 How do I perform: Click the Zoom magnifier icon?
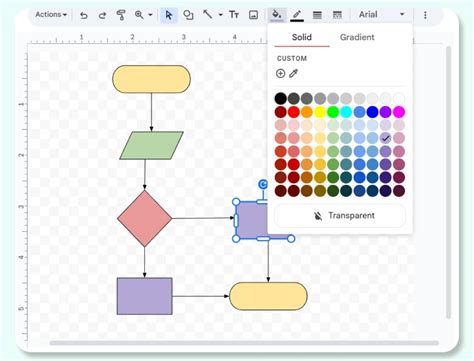(x=139, y=15)
